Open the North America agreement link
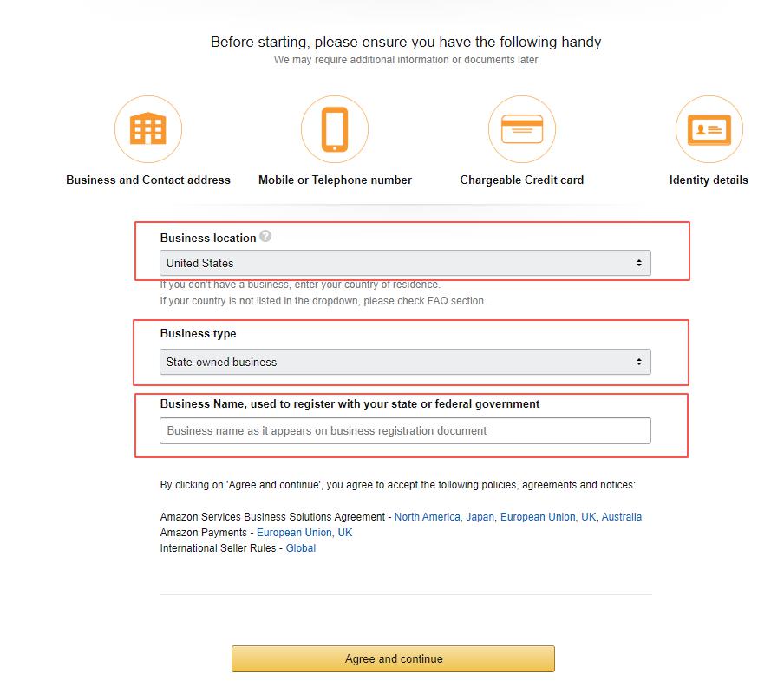The width and height of the screenshot is (784, 681). tap(427, 517)
